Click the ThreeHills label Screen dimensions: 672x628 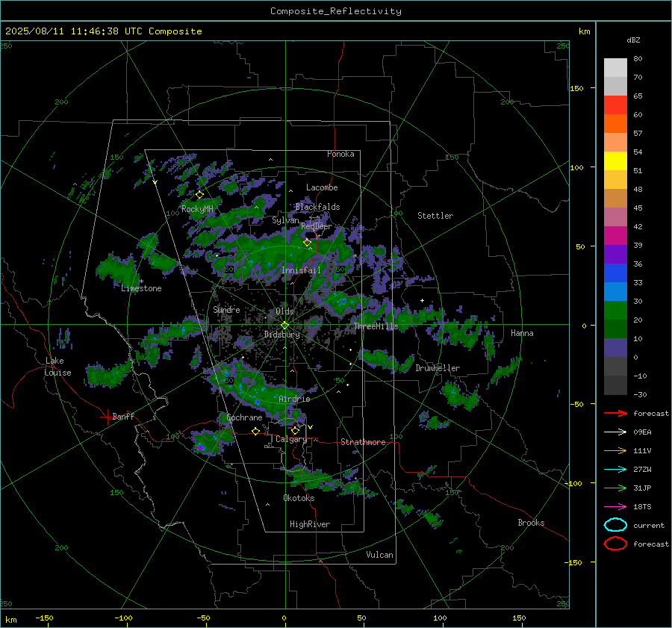(376, 326)
